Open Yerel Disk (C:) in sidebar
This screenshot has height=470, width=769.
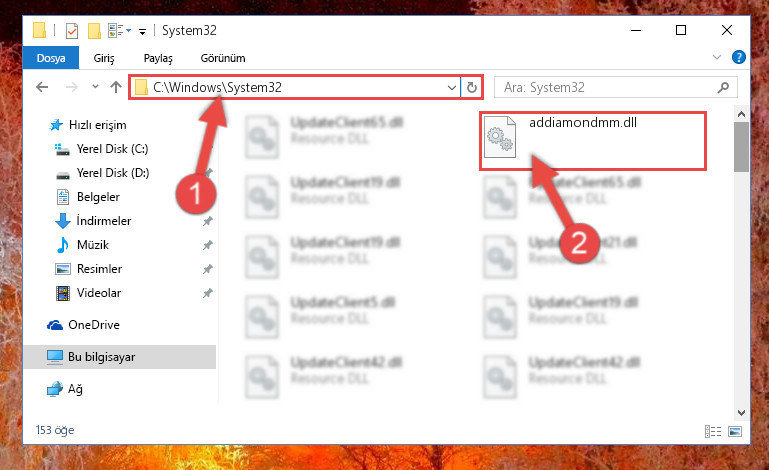tap(112, 149)
